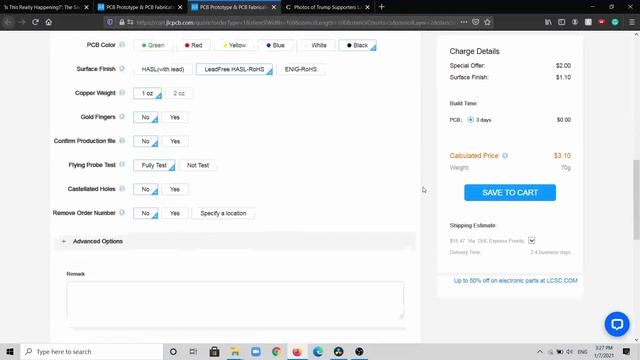Open the Firefox hamburger menu
Viewport: 640px width, 360px height.
pos(631,22)
